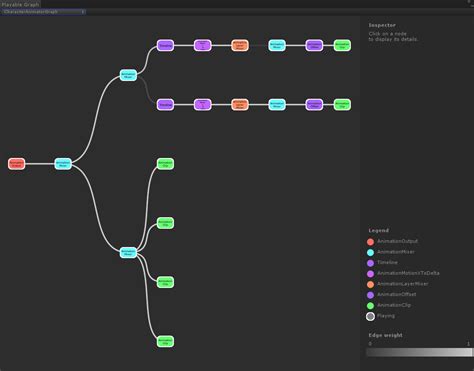Select the second-row AnimationOffset purple node
Viewport: 474px width, 371px height.
point(314,105)
